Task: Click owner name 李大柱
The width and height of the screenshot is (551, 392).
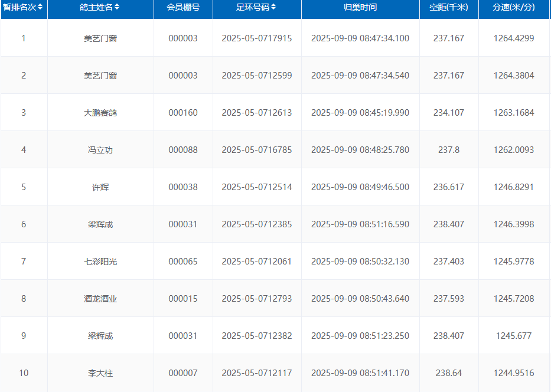Action: (x=100, y=373)
